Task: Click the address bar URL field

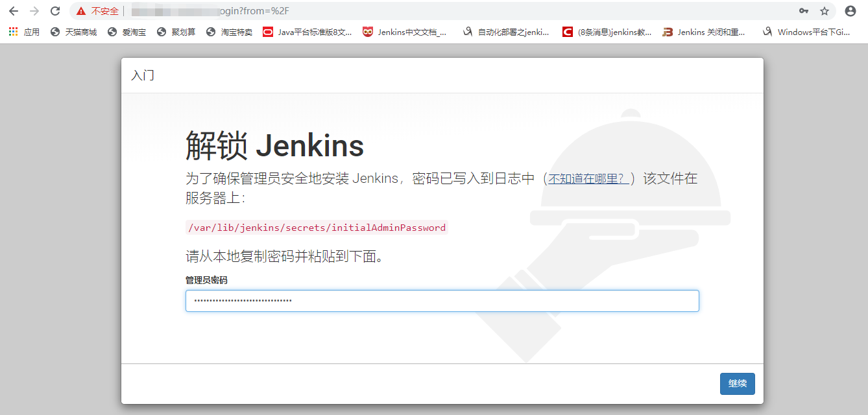Action: [x=454, y=11]
